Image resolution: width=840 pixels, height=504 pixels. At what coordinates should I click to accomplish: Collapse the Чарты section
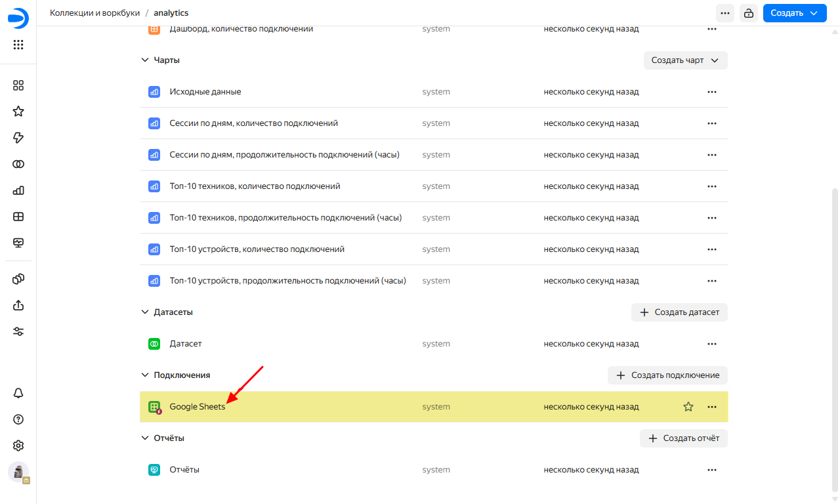tap(145, 60)
